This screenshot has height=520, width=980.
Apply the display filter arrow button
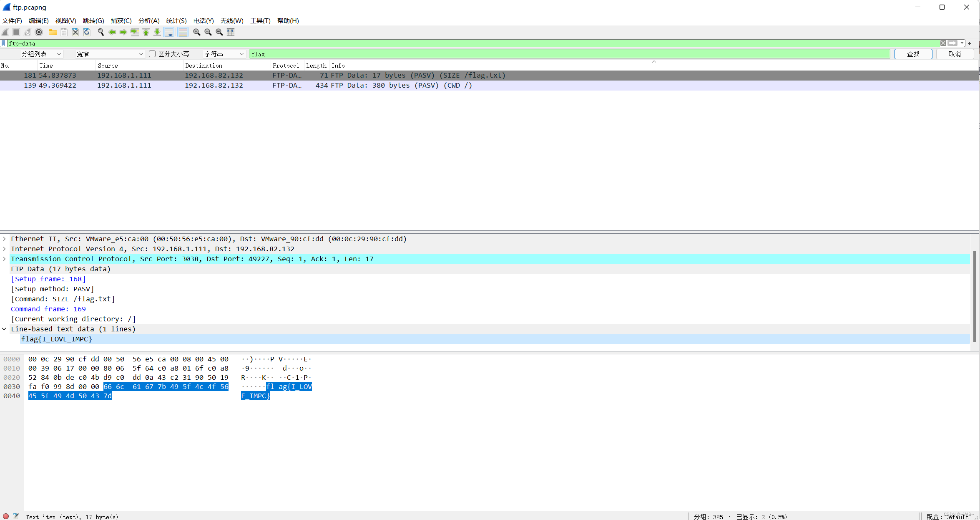pos(952,43)
